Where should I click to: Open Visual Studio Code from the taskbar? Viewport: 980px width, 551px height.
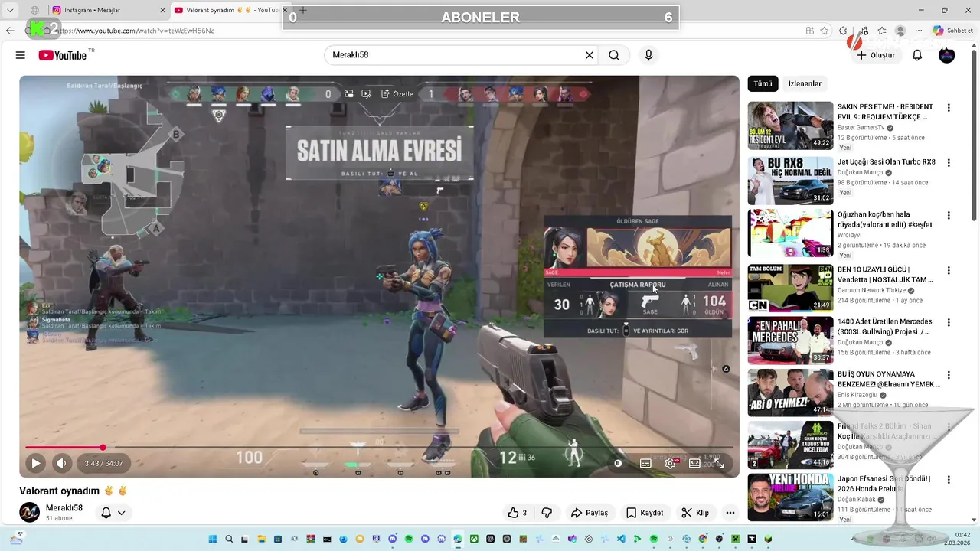tap(621, 539)
